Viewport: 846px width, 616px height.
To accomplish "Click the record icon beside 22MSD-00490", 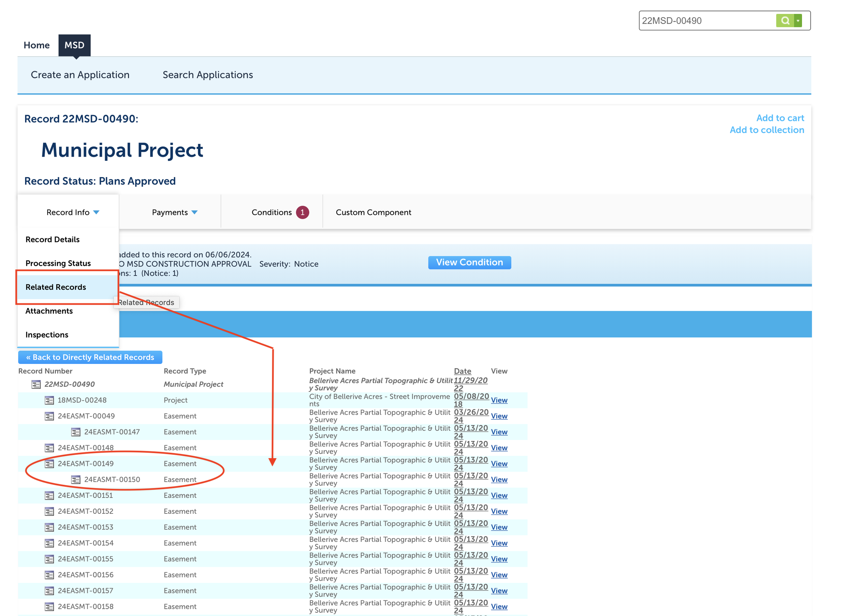I will tap(36, 384).
